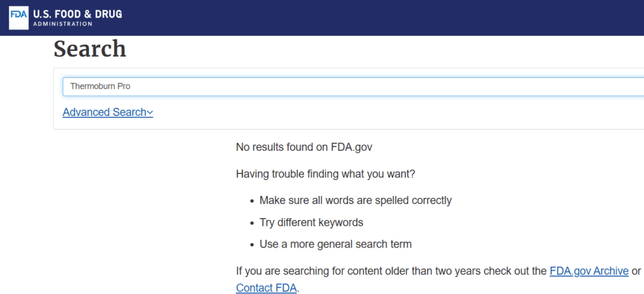Follow the FDA.gov Archive link

tap(589, 271)
